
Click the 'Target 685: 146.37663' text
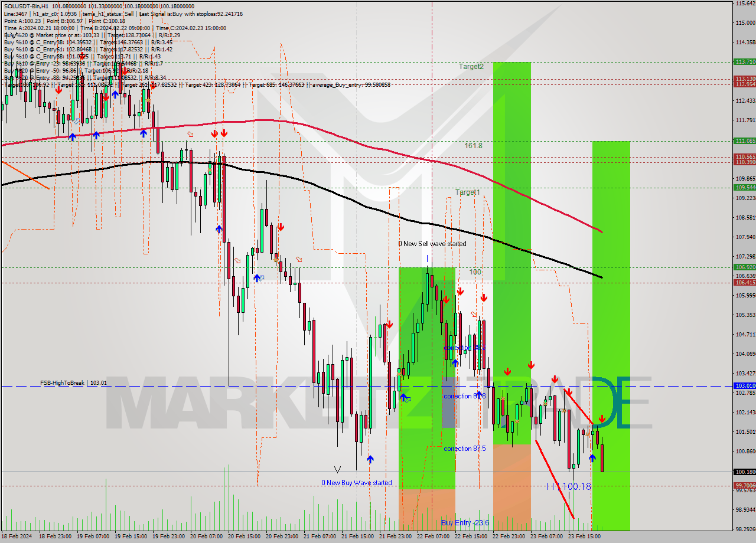tap(276, 84)
